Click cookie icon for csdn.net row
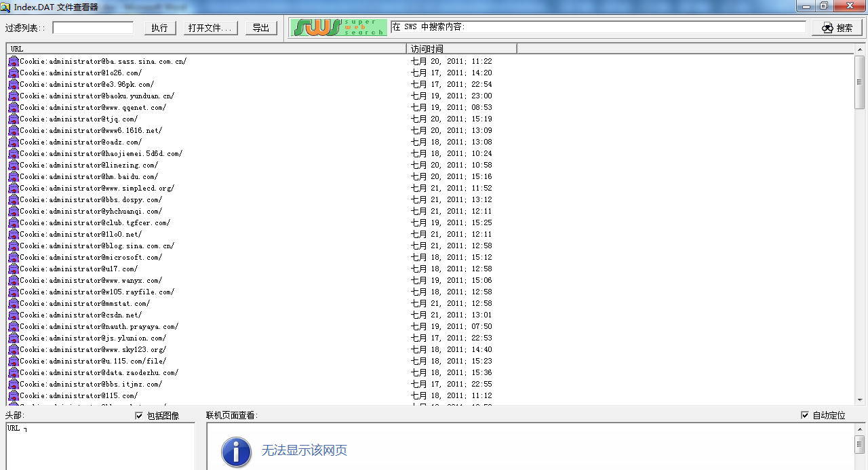 [14, 315]
